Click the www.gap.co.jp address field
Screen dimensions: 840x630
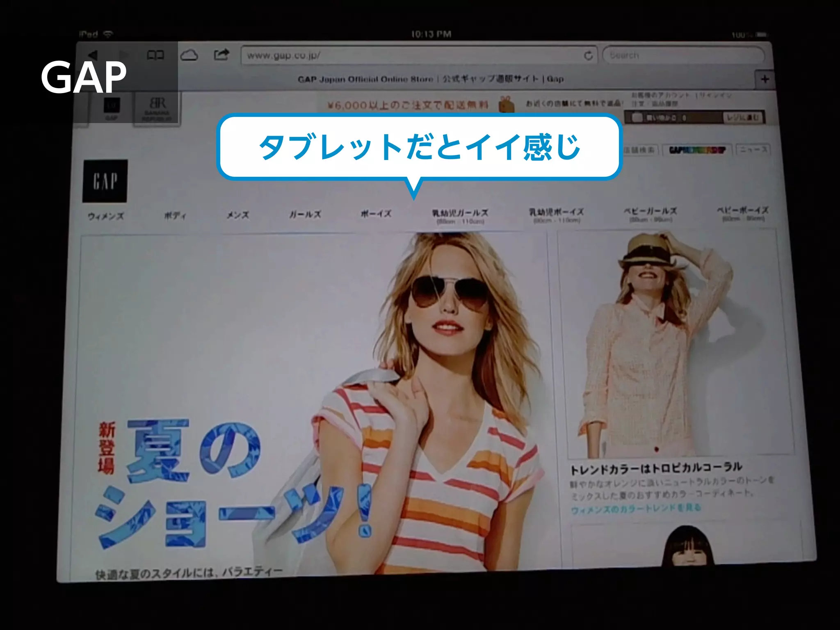tap(419, 55)
